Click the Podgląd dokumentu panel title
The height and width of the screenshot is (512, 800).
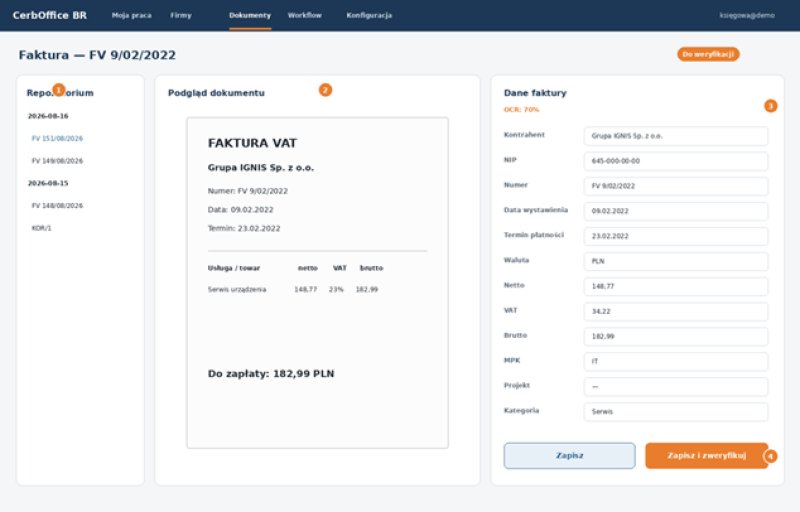point(216,93)
